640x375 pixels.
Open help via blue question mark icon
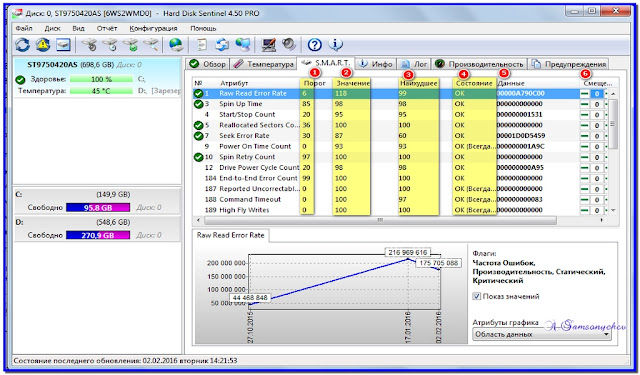tap(315, 44)
